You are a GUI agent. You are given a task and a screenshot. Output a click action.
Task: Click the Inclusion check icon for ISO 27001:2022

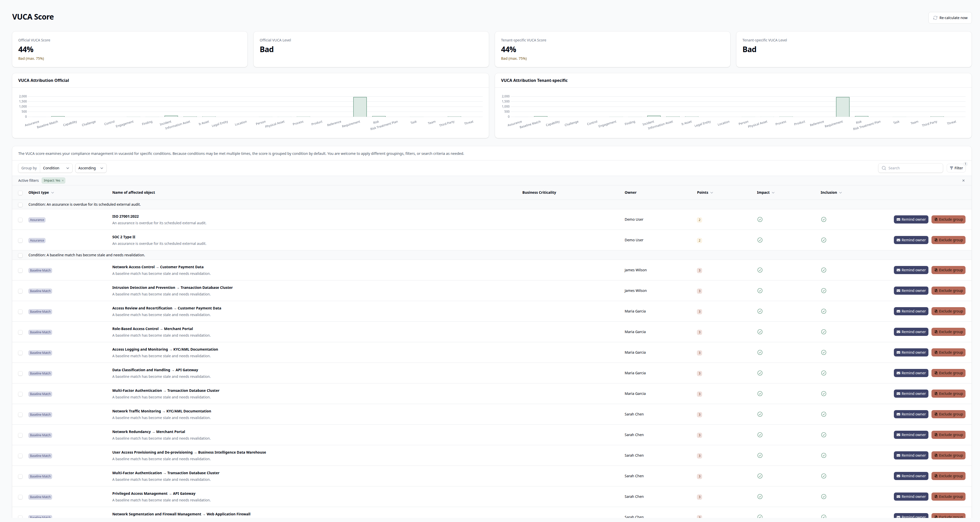(824, 219)
